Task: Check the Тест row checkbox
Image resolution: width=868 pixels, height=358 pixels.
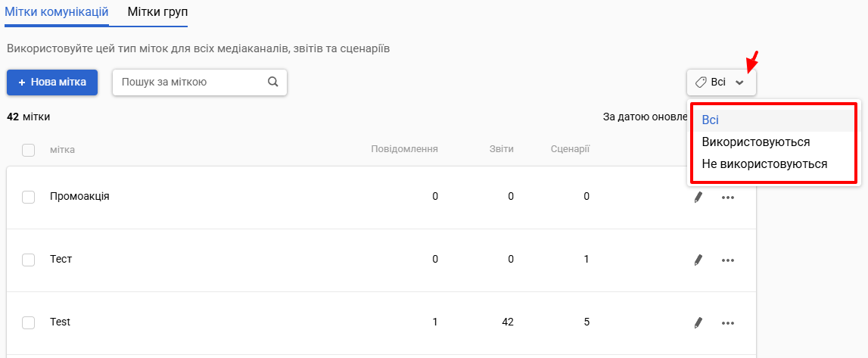Action: tap(28, 260)
